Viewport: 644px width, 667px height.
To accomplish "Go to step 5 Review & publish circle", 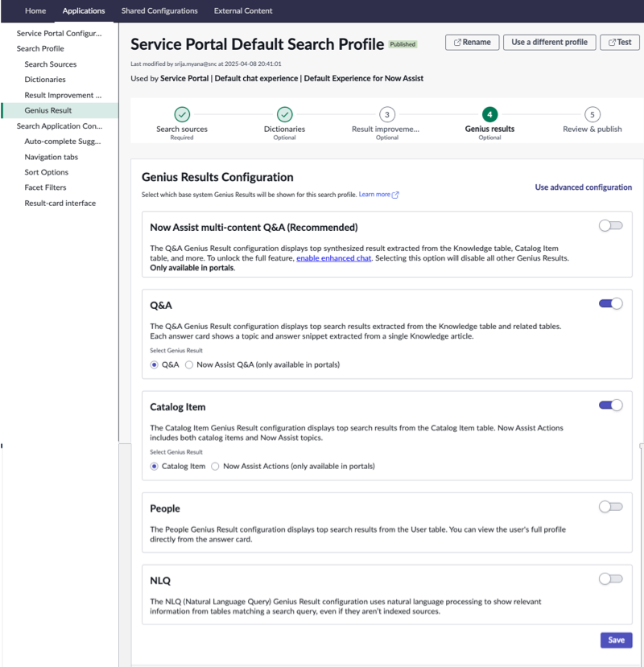I will pyautogui.click(x=592, y=114).
